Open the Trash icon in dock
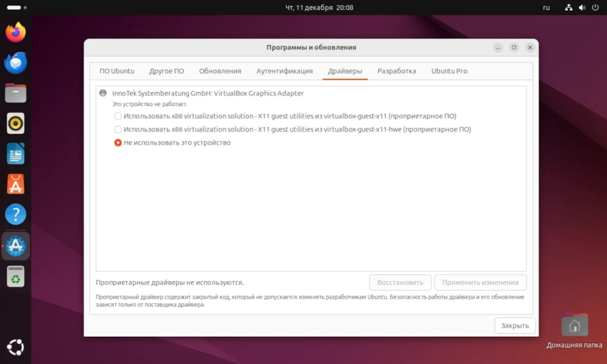Image resolution: width=607 pixels, height=364 pixels. [15, 276]
